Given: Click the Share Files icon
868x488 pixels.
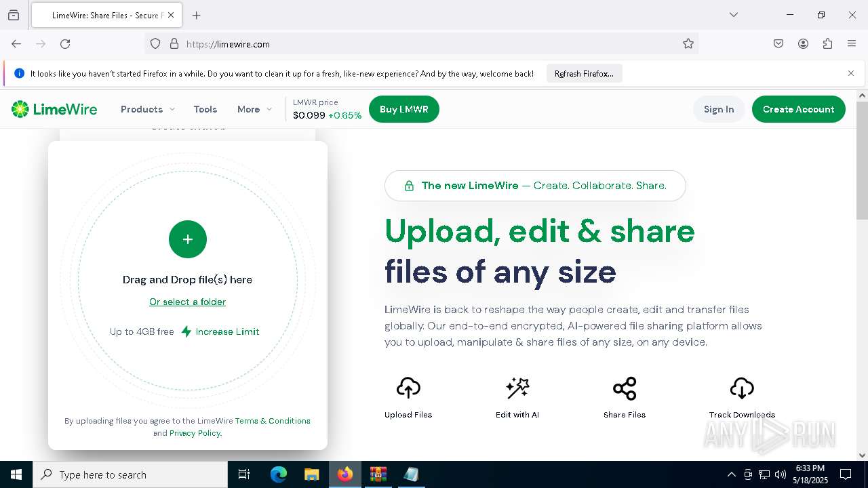Looking at the screenshot, I should click(x=625, y=388).
